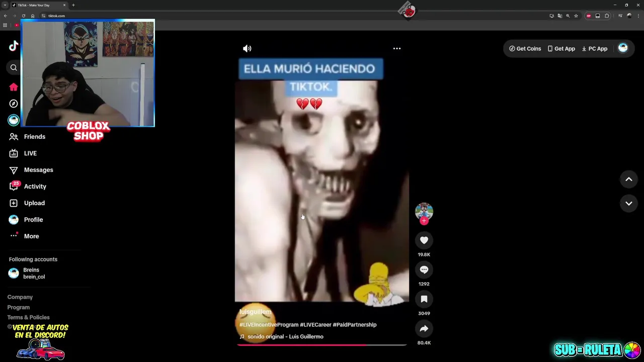Reload the tiktok.com page
Viewport: 644px width, 362px height.
(x=23, y=16)
